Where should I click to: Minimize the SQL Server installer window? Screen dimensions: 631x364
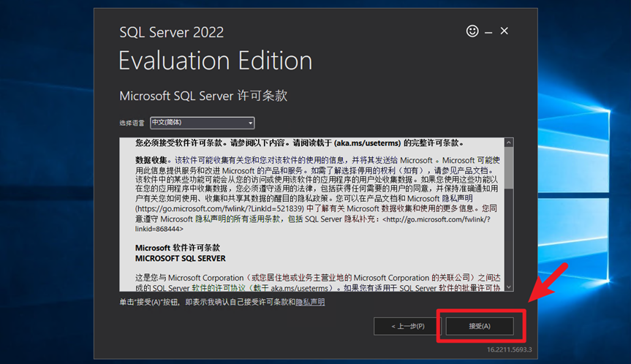(488, 31)
